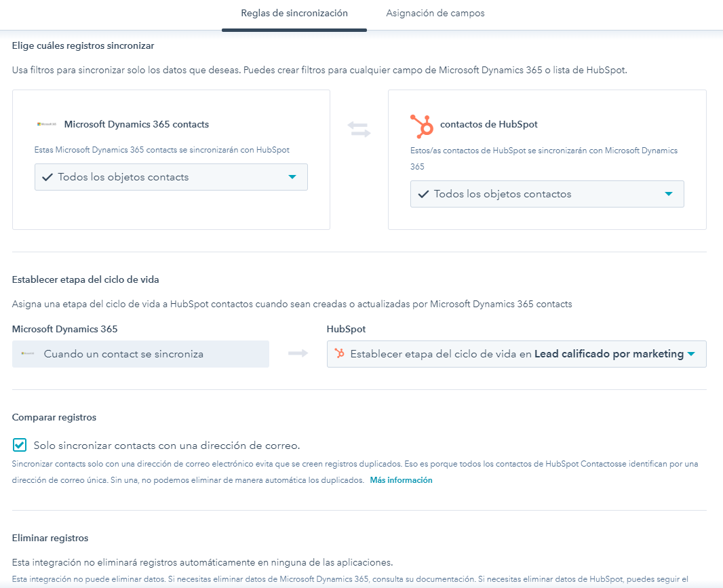Click HubSpot label above lifecycle dropdown
Viewport: 723px width, 588px height.
point(346,330)
